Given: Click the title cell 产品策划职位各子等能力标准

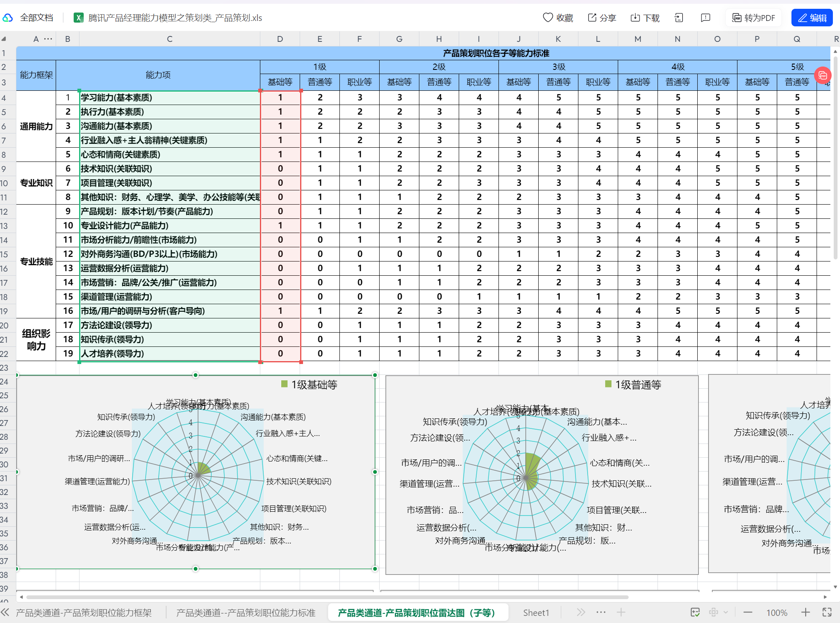Looking at the screenshot, I should point(496,53).
